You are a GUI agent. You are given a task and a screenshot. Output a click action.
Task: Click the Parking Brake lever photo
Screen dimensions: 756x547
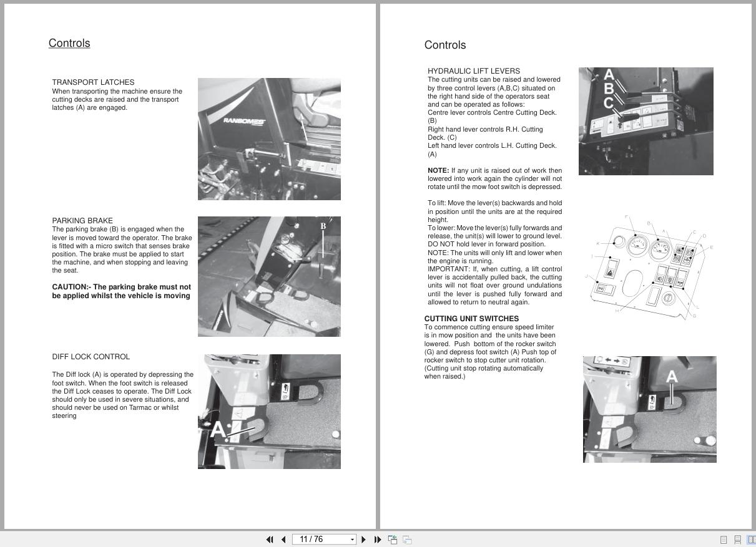click(x=269, y=276)
